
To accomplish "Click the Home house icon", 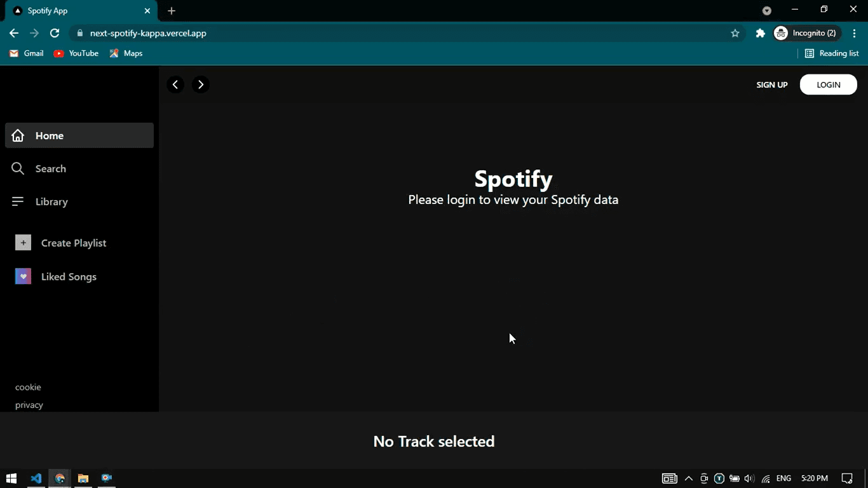I will click(18, 135).
